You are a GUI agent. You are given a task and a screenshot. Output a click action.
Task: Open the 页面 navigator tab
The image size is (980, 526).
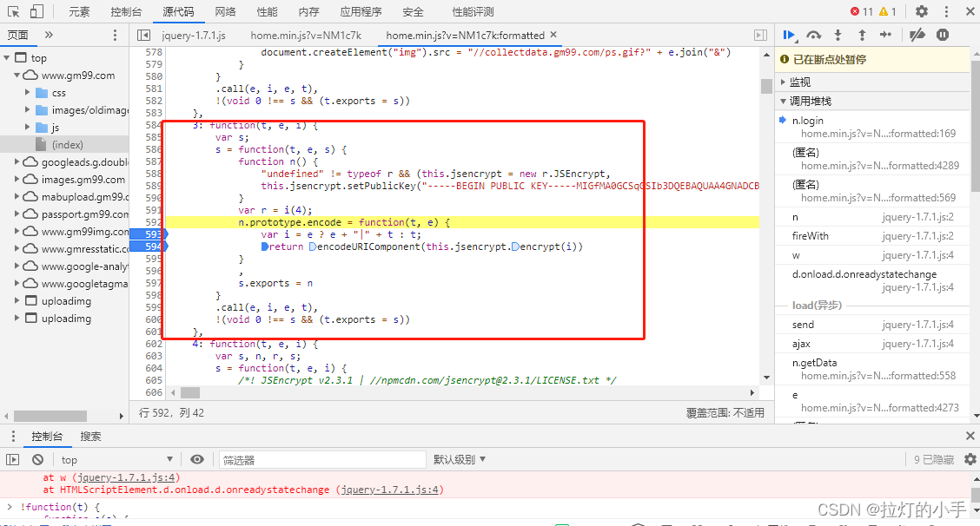[x=17, y=36]
